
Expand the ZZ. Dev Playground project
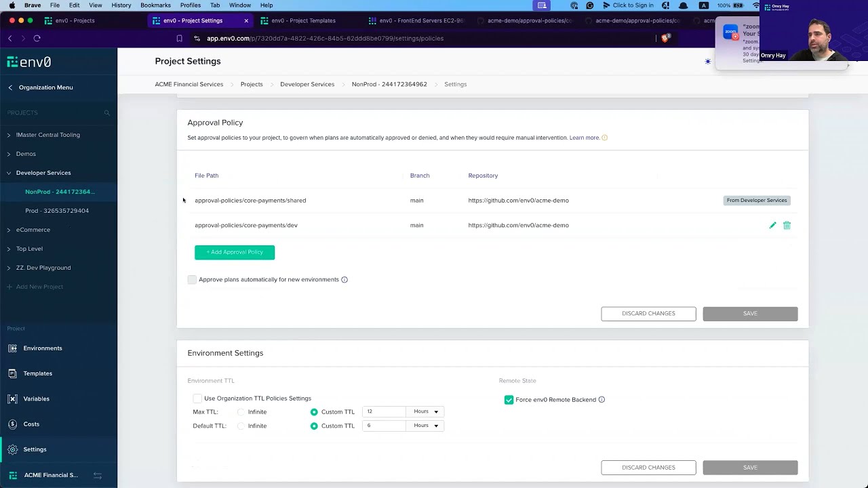(x=9, y=268)
